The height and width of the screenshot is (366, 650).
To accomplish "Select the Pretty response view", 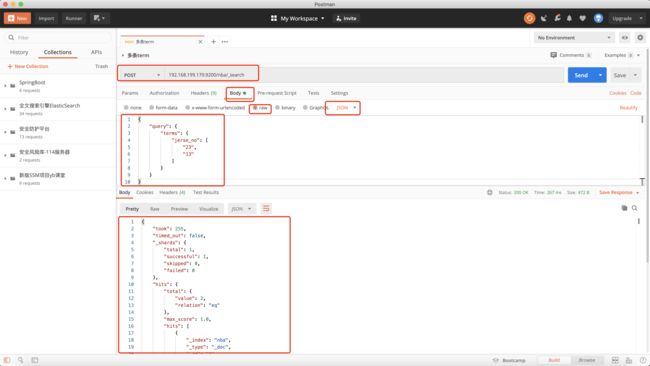I will [132, 209].
